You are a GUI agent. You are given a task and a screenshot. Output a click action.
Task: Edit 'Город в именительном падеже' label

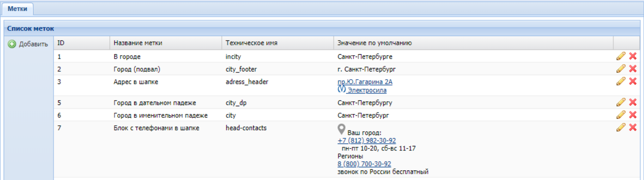coord(621,115)
